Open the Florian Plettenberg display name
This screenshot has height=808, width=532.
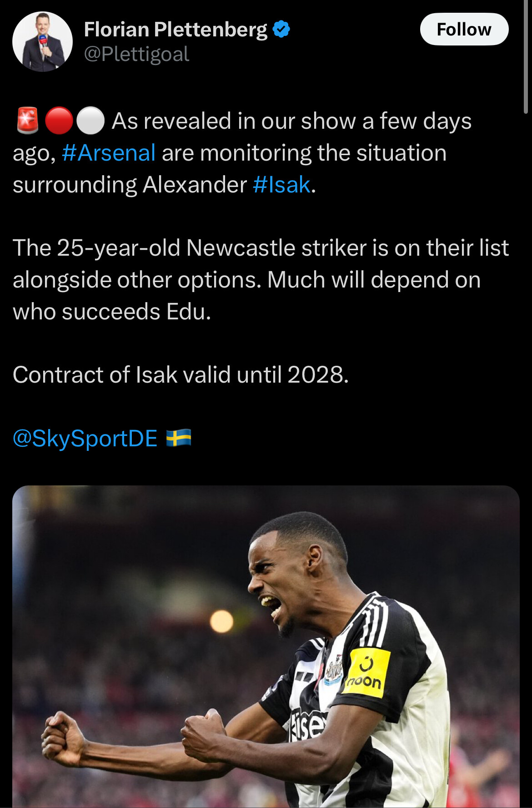tap(176, 30)
